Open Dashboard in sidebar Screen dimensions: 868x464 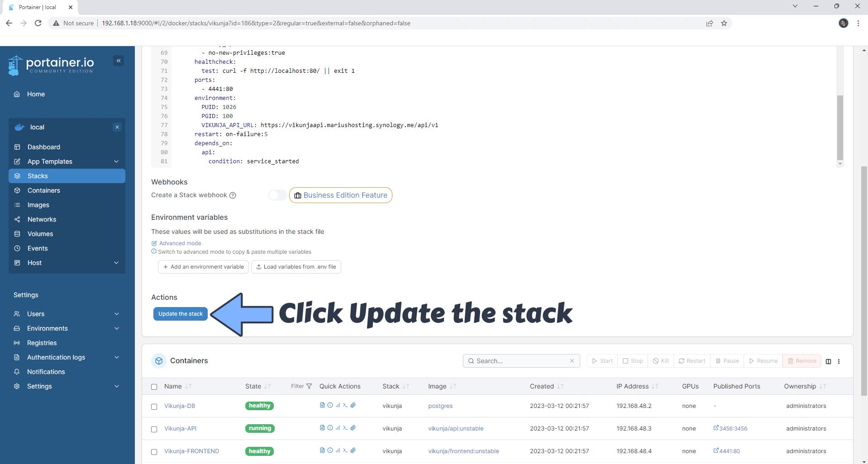click(67, 147)
